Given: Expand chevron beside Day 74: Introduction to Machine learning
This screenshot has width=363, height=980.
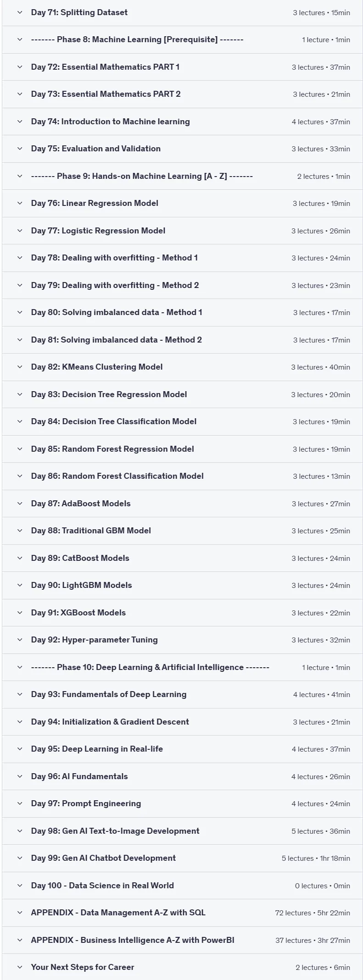Looking at the screenshot, I should (20, 122).
